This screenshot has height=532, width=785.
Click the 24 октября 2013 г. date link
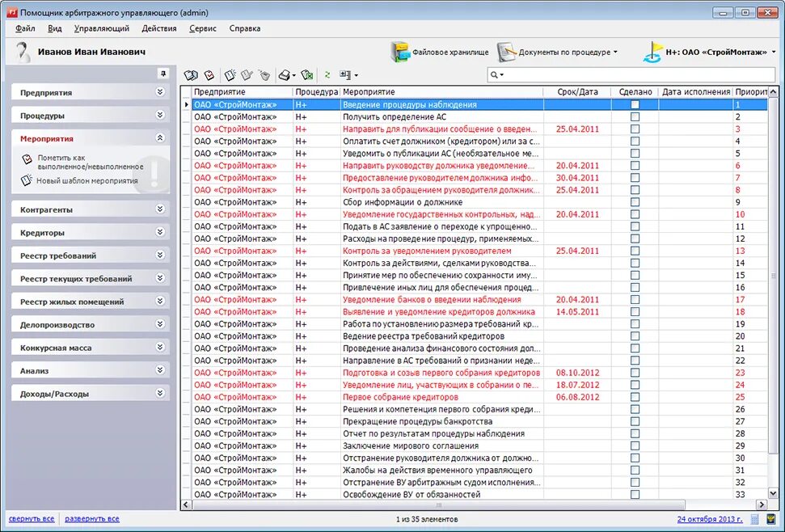pyautogui.click(x=710, y=519)
